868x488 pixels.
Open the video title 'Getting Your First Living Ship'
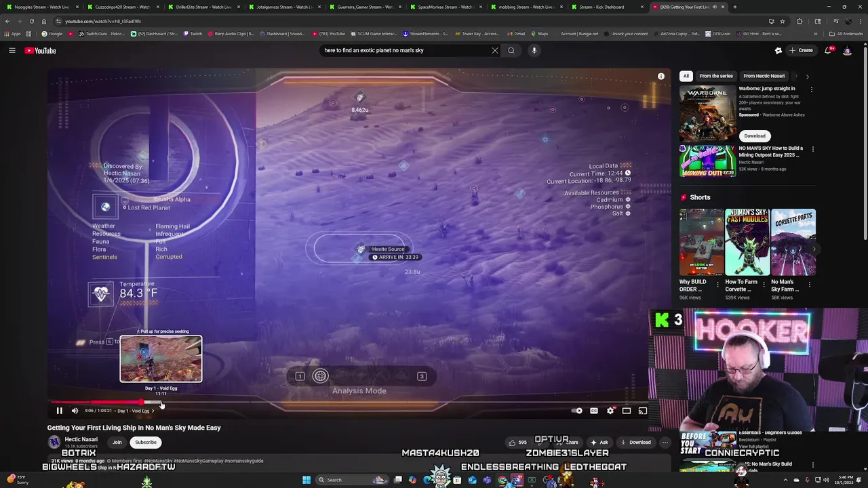(x=134, y=428)
